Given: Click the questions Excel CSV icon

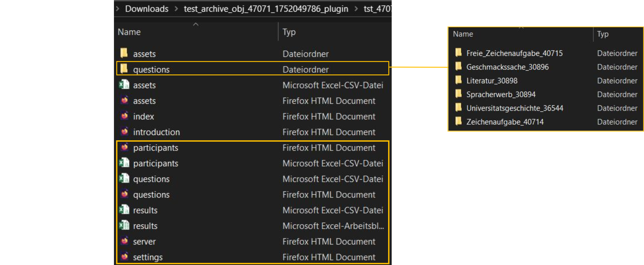Looking at the screenshot, I should [124, 178].
